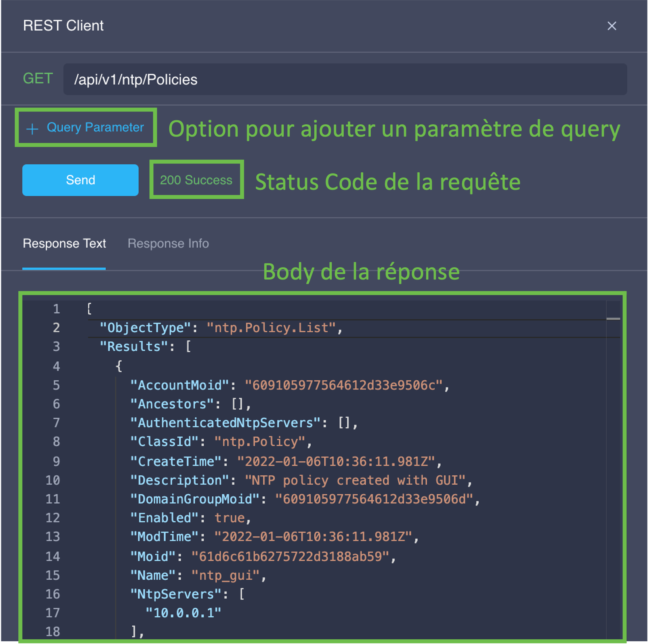The width and height of the screenshot is (648, 644).
Task: Click the GET method label
Action: (x=38, y=79)
